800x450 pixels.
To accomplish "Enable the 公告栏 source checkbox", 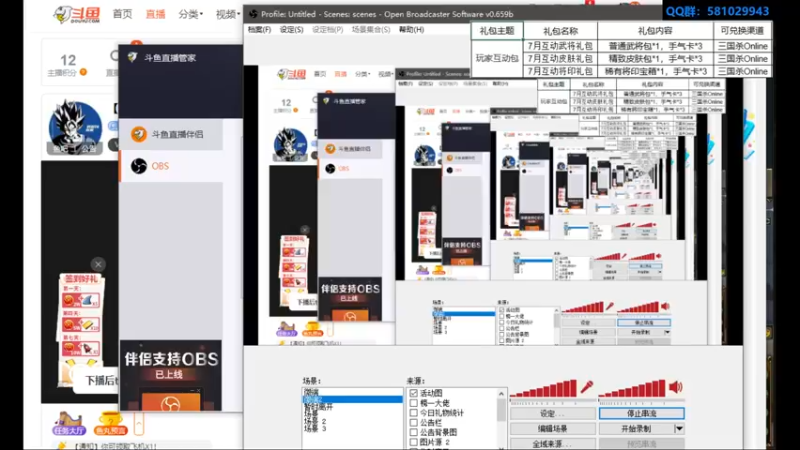I will pyautogui.click(x=414, y=422).
